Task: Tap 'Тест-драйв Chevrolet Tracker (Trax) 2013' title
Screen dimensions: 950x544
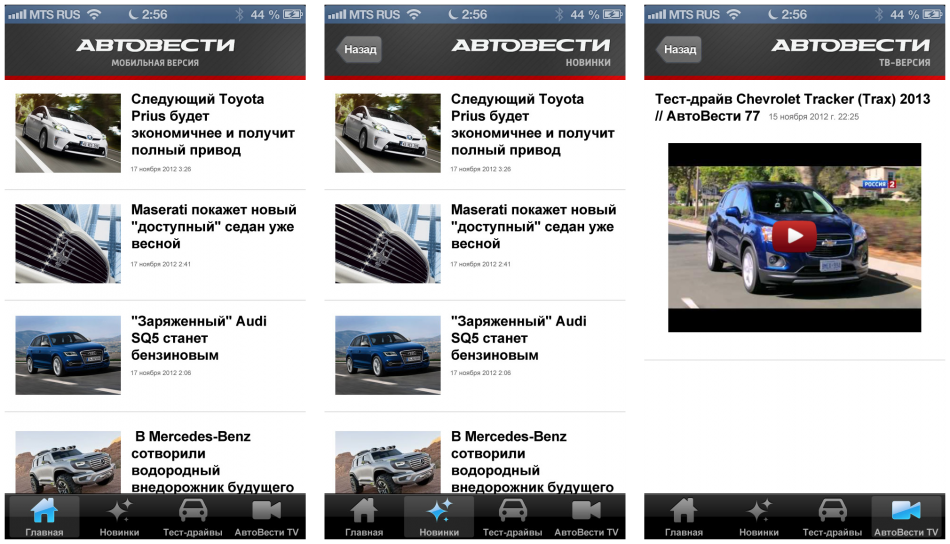Action: [x=792, y=107]
